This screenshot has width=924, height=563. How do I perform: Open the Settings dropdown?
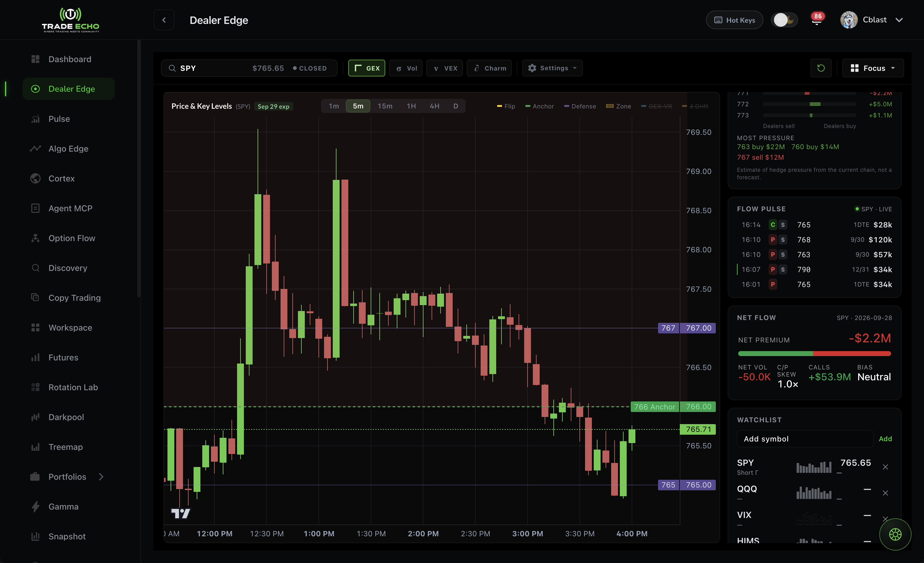pyautogui.click(x=552, y=68)
